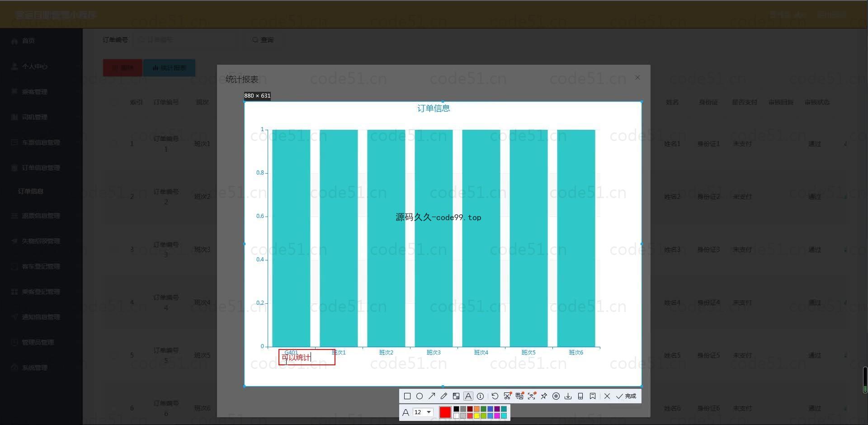Undo the last annotation
Image resolution: width=868 pixels, height=425 pixels.
[495, 396]
